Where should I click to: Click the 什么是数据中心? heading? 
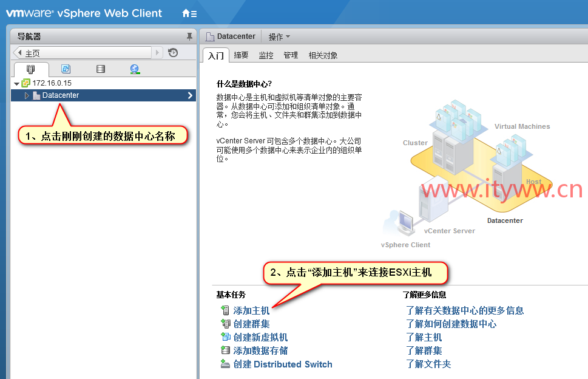point(244,84)
